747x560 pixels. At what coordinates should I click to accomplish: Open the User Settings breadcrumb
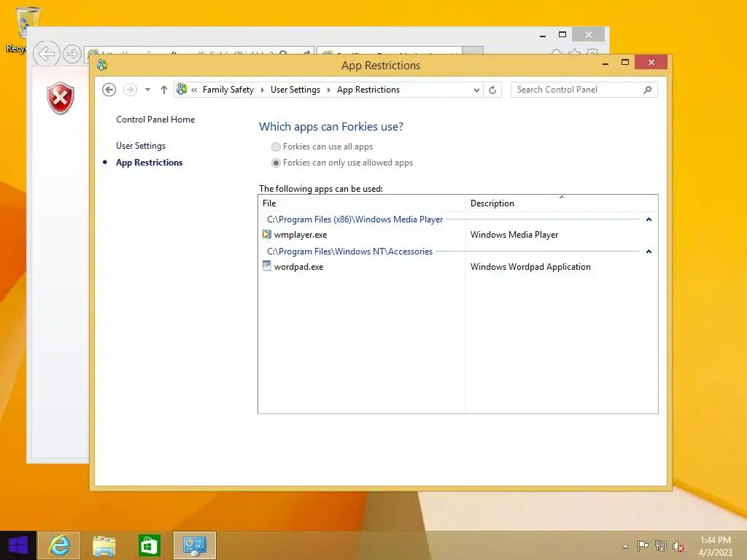click(295, 90)
